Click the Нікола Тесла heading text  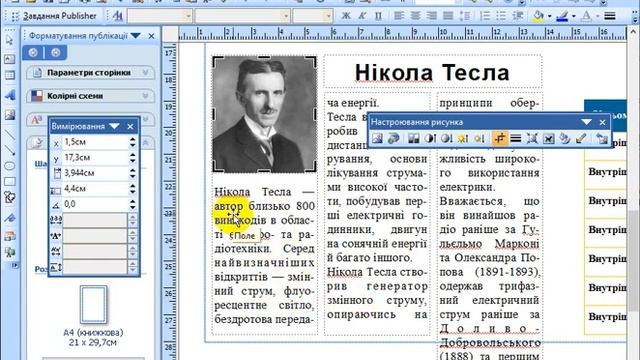(x=432, y=73)
